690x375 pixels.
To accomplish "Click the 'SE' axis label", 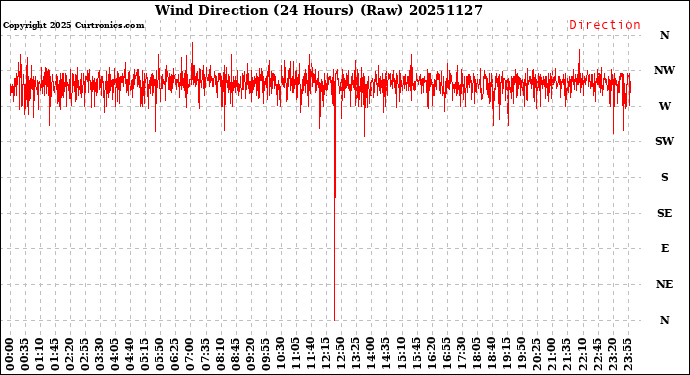I will tap(664, 213).
